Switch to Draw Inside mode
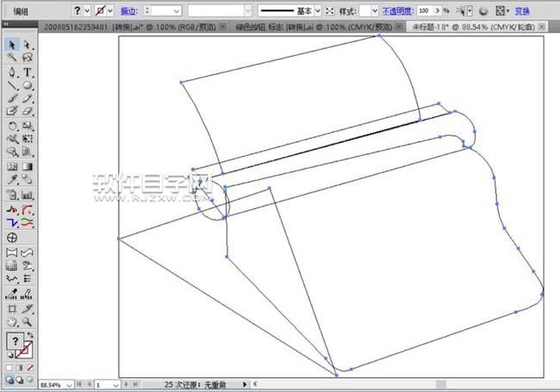This screenshot has height=392, width=560. [30, 380]
